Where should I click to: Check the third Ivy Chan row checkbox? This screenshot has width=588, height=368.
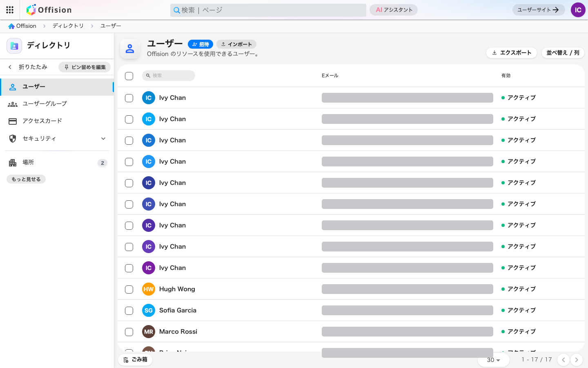(x=129, y=141)
